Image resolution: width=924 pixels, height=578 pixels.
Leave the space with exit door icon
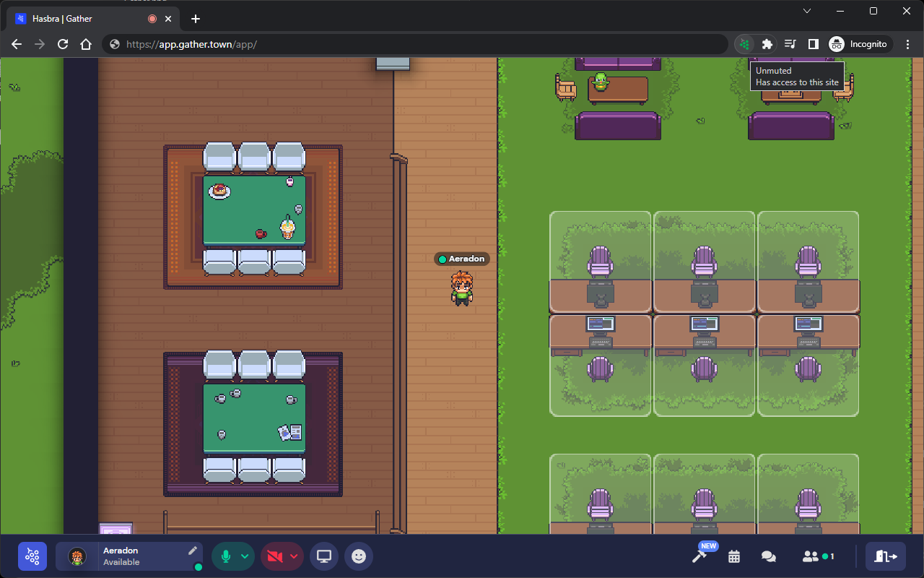point(885,556)
